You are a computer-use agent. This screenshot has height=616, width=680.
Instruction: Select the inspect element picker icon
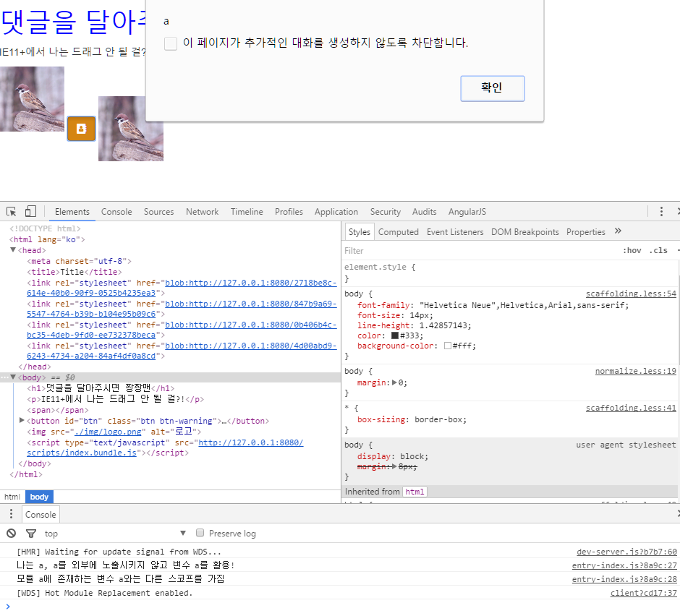12,212
